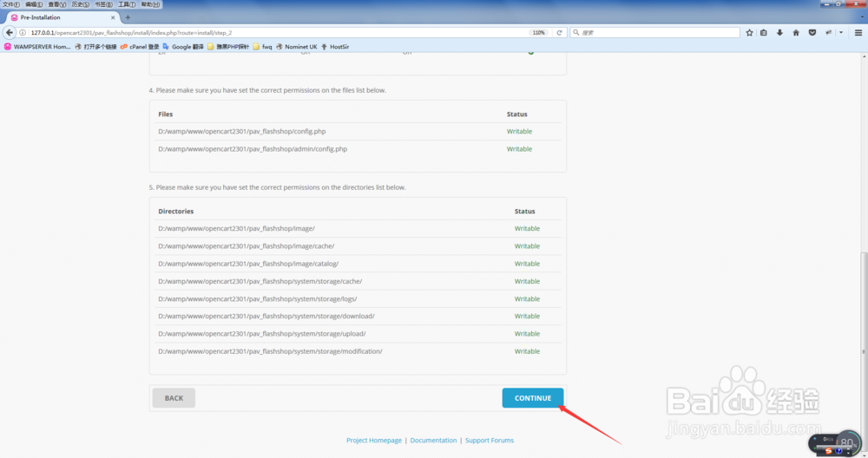868x458 pixels.
Task: Open a new tab with the plus icon
Action: pos(128,17)
